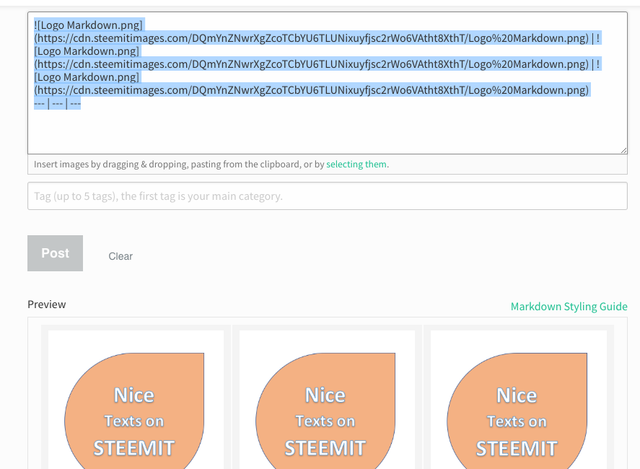Open the 'selecting them' image upload link
The image size is (640, 469).
tap(357, 164)
